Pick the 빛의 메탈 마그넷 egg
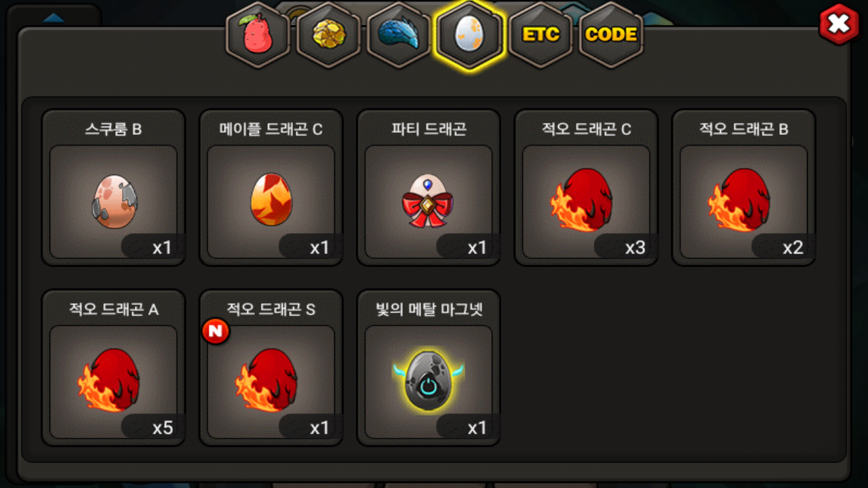The image size is (868, 488). [x=429, y=368]
